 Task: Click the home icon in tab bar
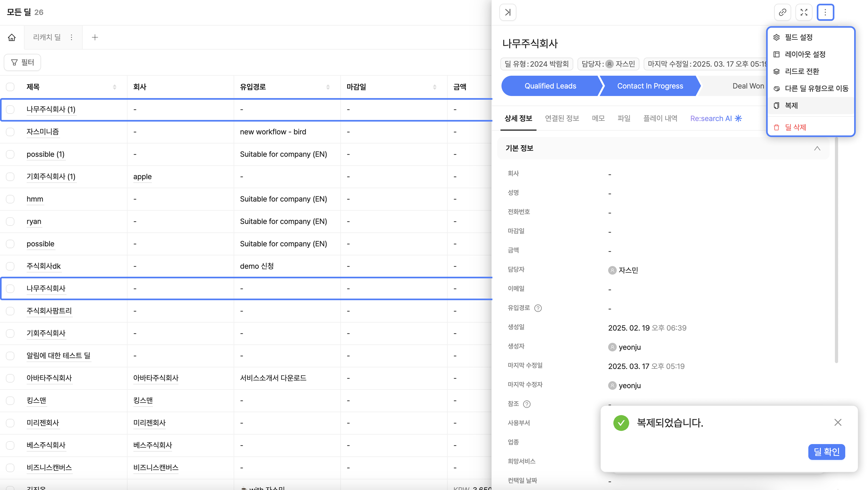12,37
